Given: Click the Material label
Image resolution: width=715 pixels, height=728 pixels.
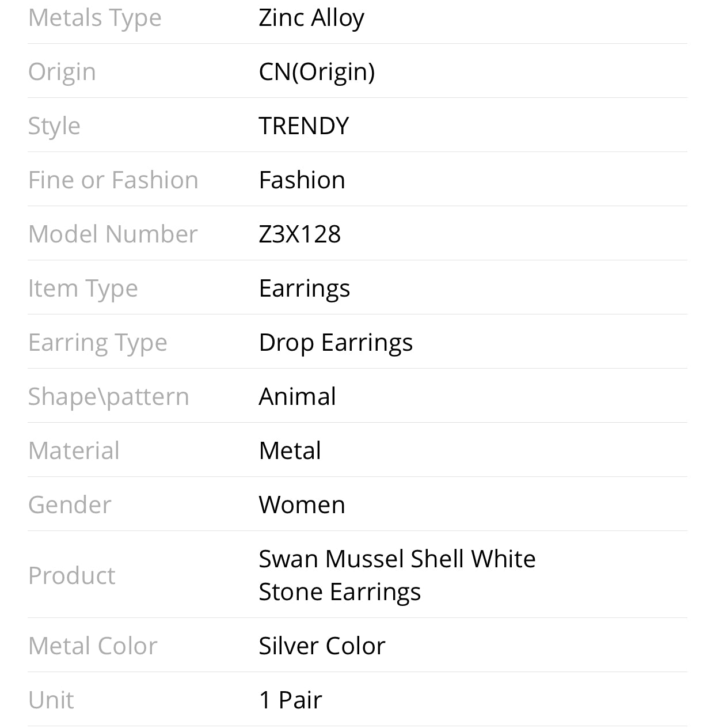Looking at the screenshot, I should pos(74,451).
